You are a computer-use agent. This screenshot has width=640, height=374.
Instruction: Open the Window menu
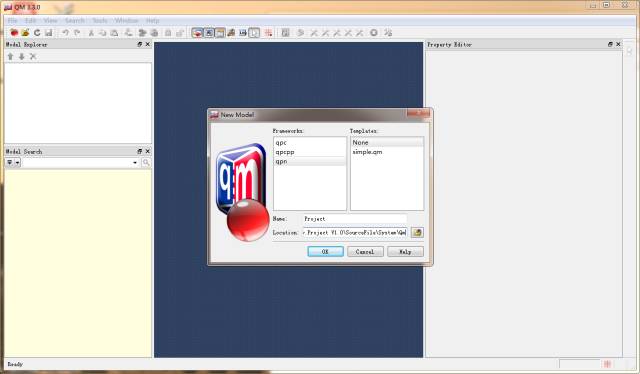127,20
